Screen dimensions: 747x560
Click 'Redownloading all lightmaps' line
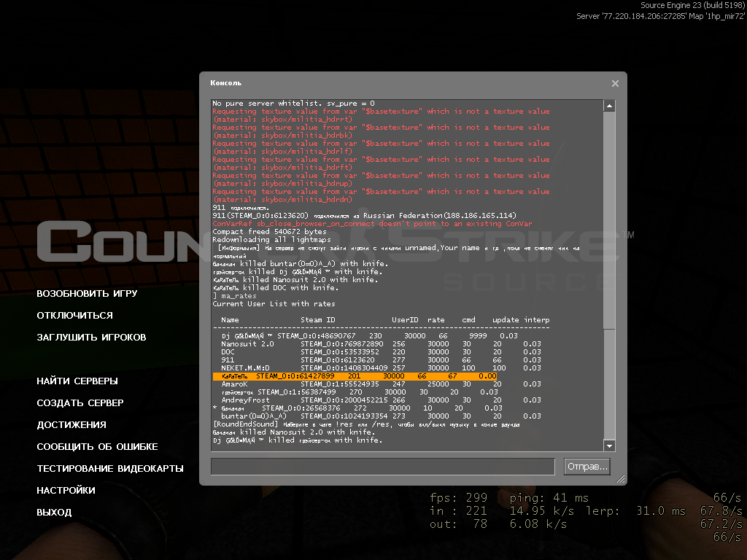tap(271, 240)
